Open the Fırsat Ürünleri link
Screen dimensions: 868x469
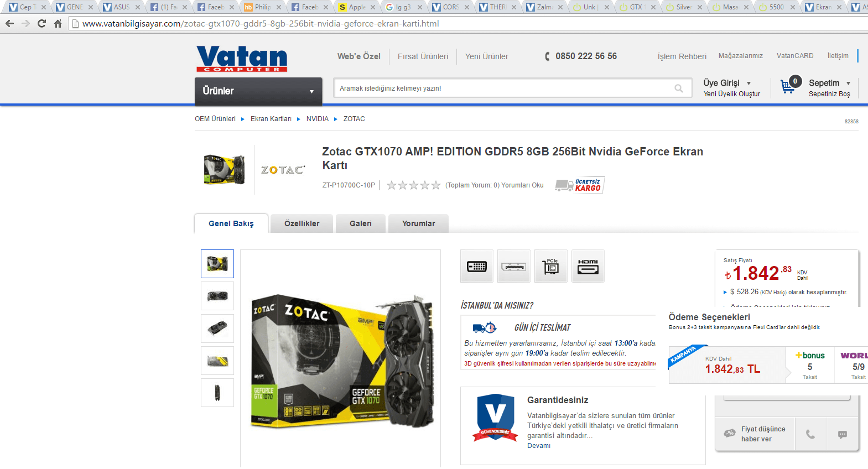[x=423, y=56]
